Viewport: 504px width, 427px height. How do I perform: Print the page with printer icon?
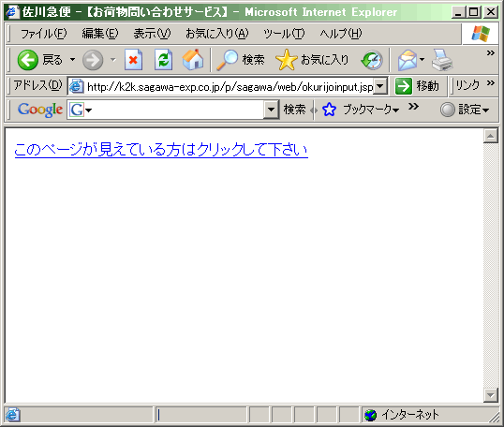coord(442,60)
